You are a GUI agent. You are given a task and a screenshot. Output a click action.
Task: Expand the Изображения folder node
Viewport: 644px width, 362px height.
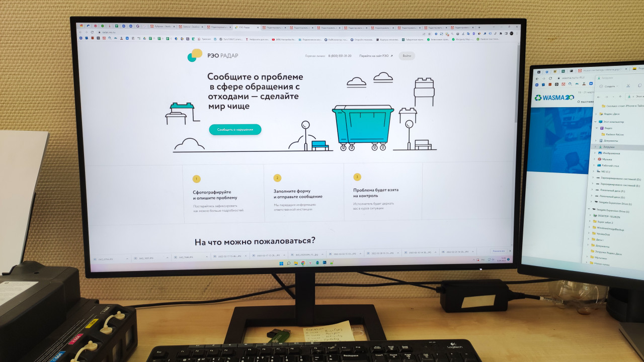[x=595, y=153]
